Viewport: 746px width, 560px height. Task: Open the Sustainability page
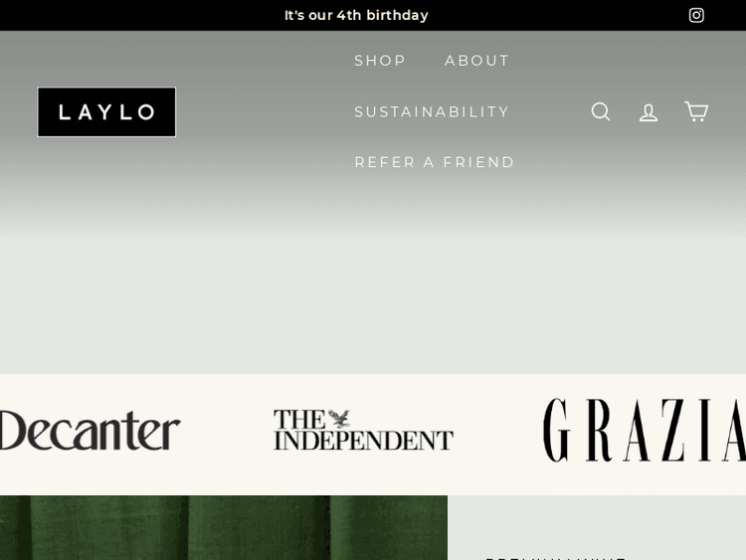[x=432, y=111]
